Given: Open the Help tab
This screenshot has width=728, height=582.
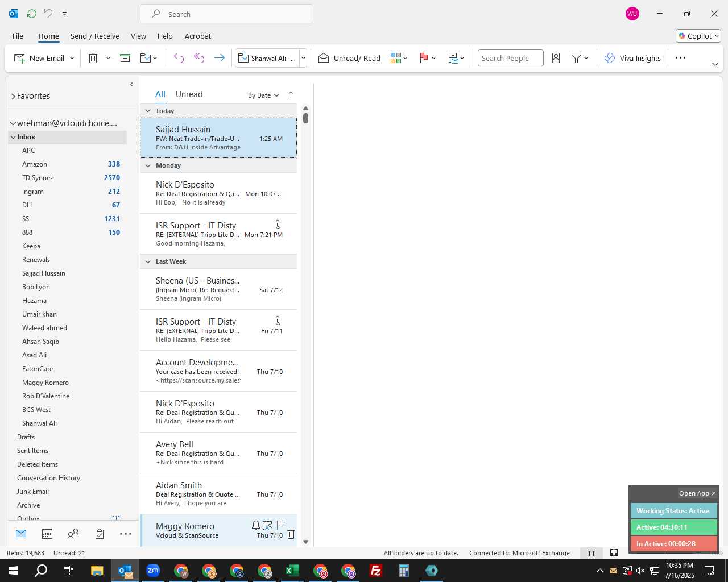Looking at the screenshot, I should pos(165,36).
